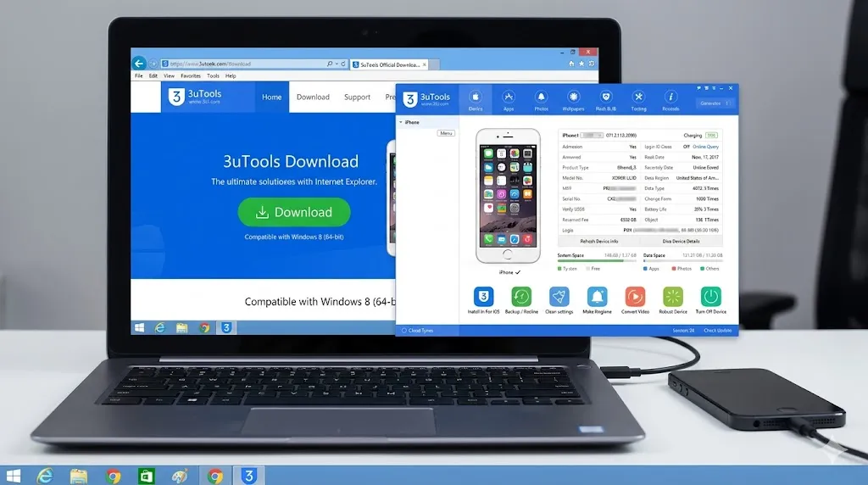This screenshot has width=868, height=485.
Task: Click the green Download button on website
Action: (294, 212)
